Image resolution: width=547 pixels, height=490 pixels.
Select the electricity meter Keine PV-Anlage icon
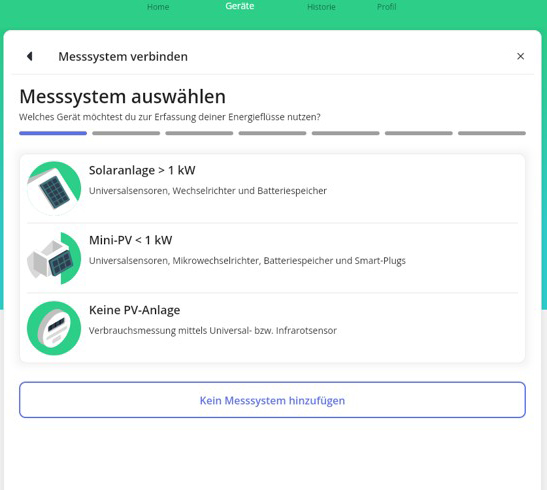pyautogui.click(x=54, y=328)
